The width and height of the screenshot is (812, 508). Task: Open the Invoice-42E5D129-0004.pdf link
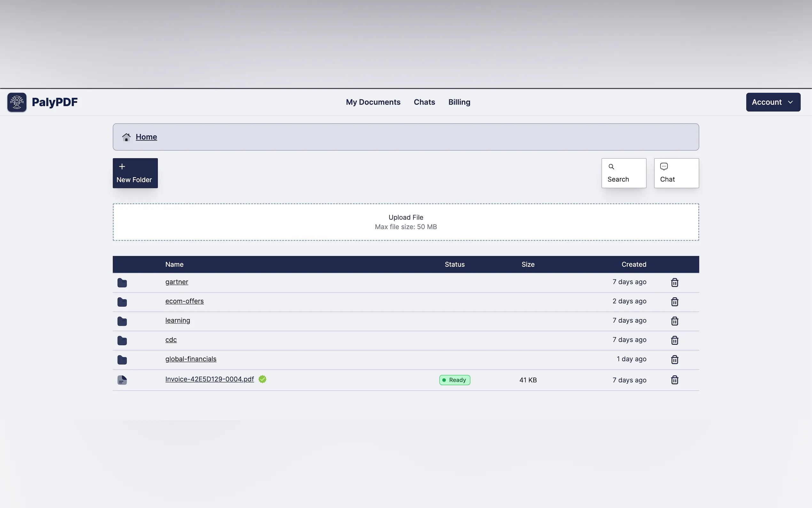tap(209, 379)
